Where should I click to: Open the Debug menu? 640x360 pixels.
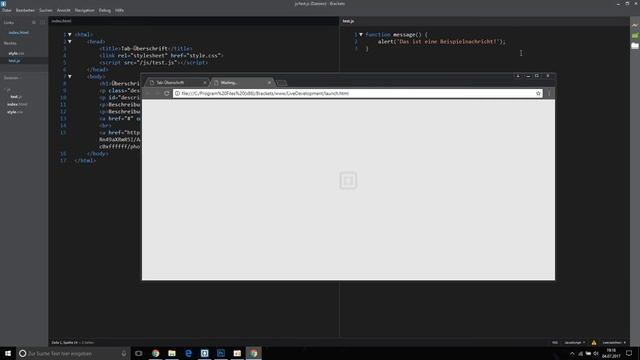(x=104, y=10)
